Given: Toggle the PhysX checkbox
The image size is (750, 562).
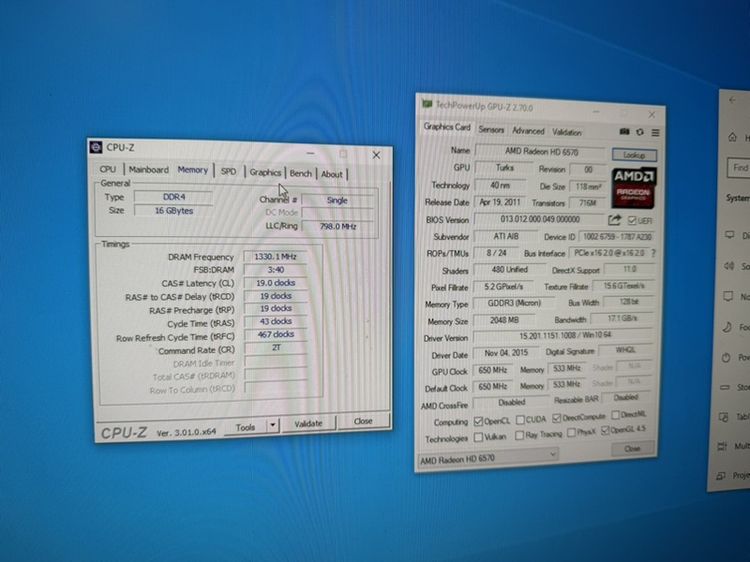Looking at the screenshot, I should pyautogui.click(x=571, y=432).
